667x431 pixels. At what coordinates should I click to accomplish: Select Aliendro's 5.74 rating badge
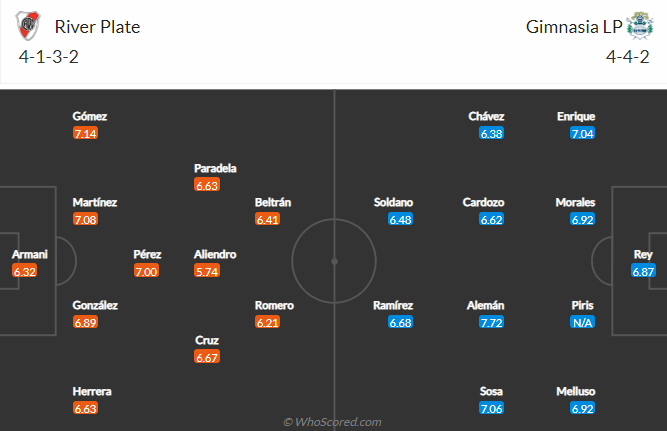click(x=207, y=271)
